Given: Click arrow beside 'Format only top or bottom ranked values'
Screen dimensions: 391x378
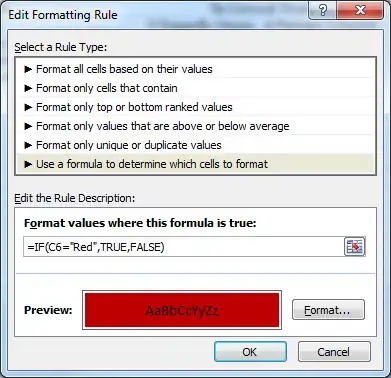Looking at the screenshot, I should coord(28,107).
